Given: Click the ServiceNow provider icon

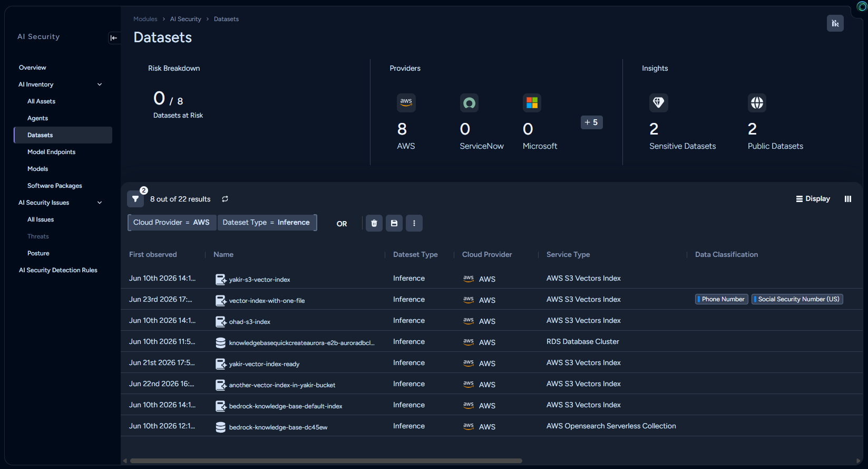Looking at the screenshot, I should [469, 102].
